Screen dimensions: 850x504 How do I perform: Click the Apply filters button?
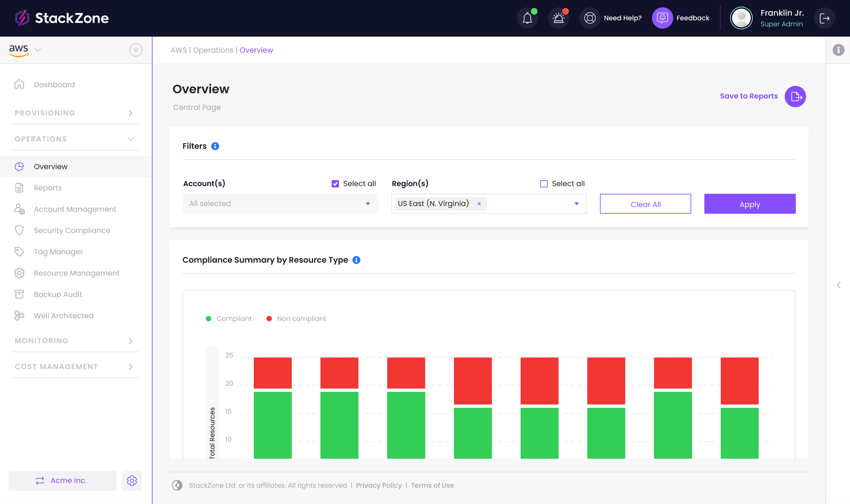(x=750, y=204)
